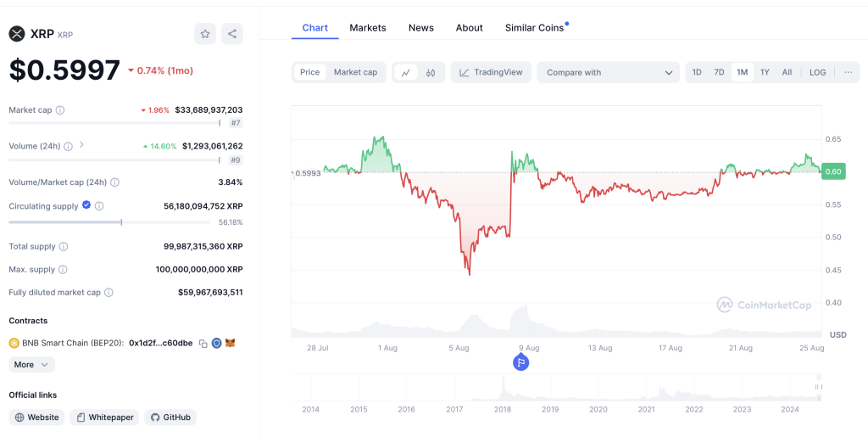The image size is (868, 437).
Task: Expand More contracts dropdown
Action: [x=31, y=365]
